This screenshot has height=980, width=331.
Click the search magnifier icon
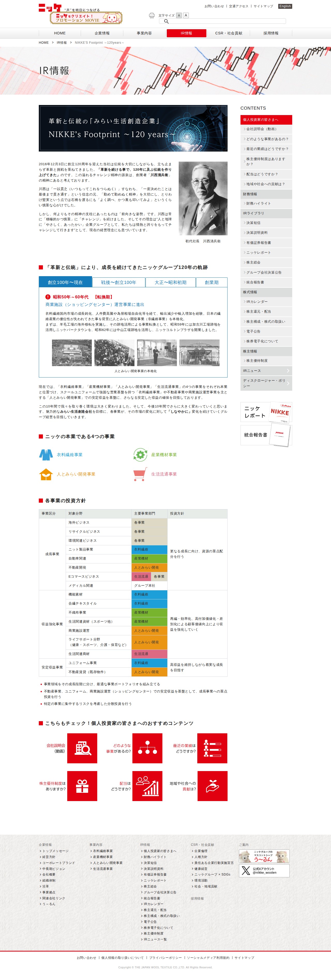tap(166, 21)
